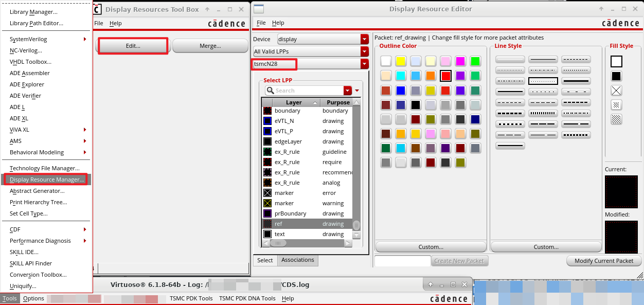Click the ex_R_rule guideline layer icon

(267, 152)
